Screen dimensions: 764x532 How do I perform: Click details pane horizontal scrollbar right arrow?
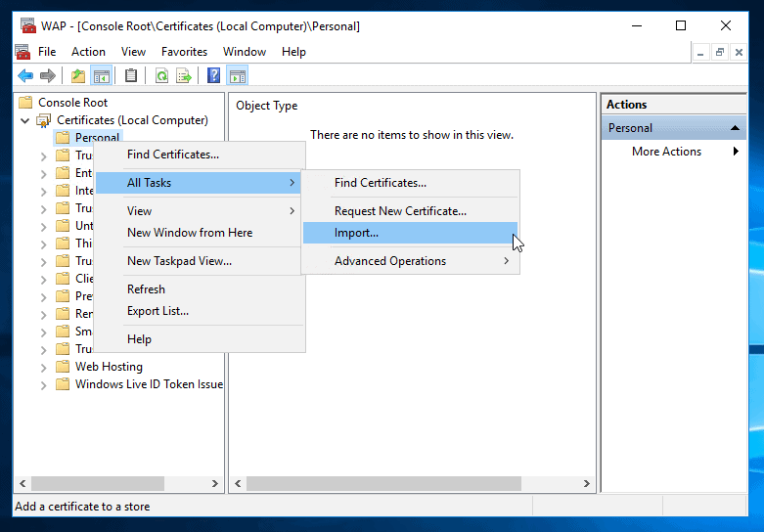coord(587,483)
